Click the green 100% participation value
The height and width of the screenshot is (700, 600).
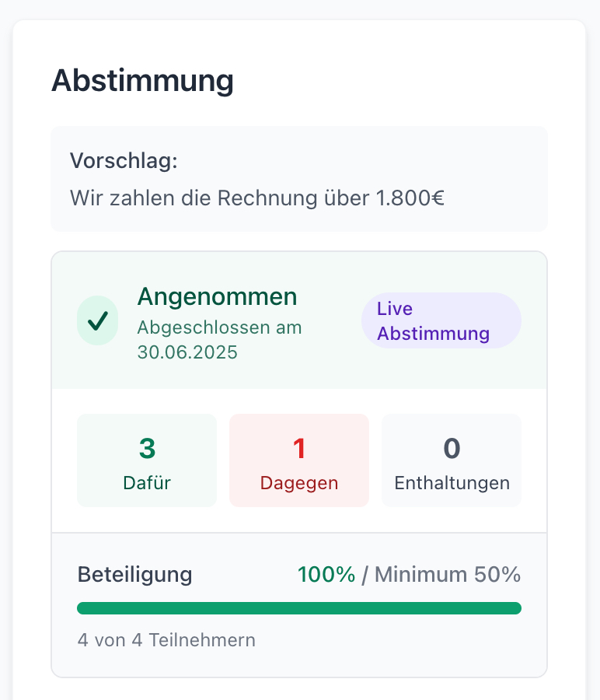coord(326,575)
